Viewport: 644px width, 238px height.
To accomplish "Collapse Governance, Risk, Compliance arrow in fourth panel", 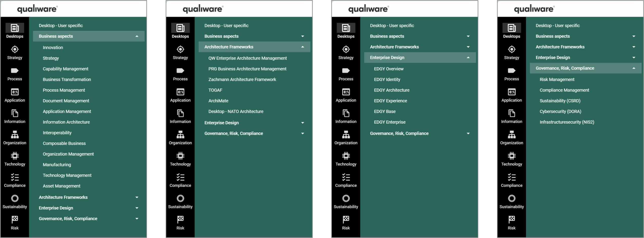I will click(x=634, y=68).
